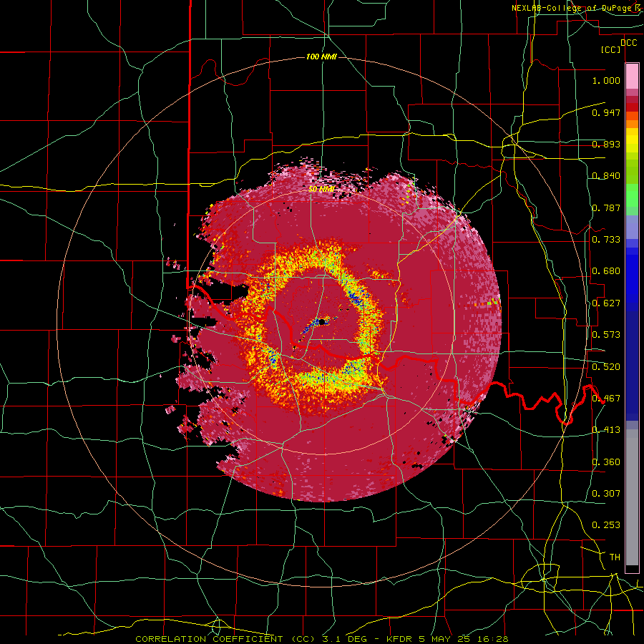This screenshot has width=644, height=644.
Task: Click the 0.253 scale value
Action: [x=606, y=525]
